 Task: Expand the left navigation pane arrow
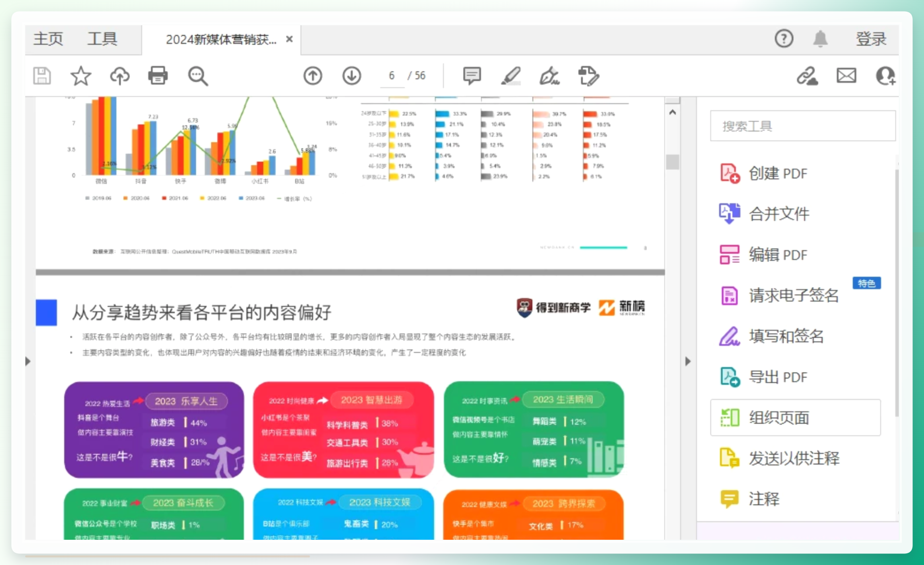tap(28, 361)
